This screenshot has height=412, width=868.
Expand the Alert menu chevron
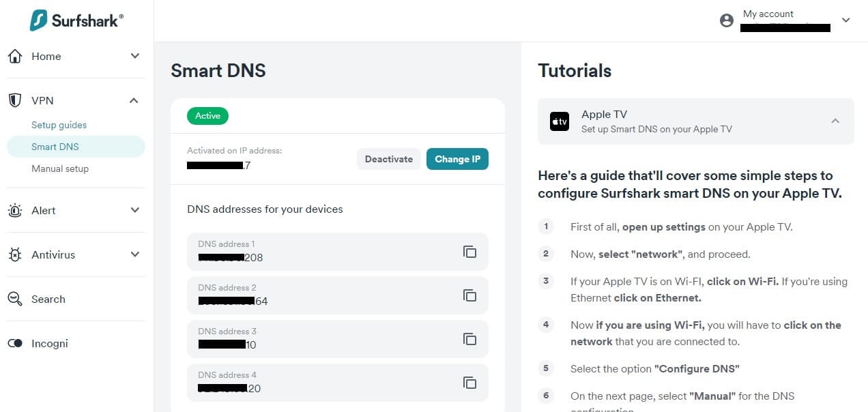(x=134, y=210)
